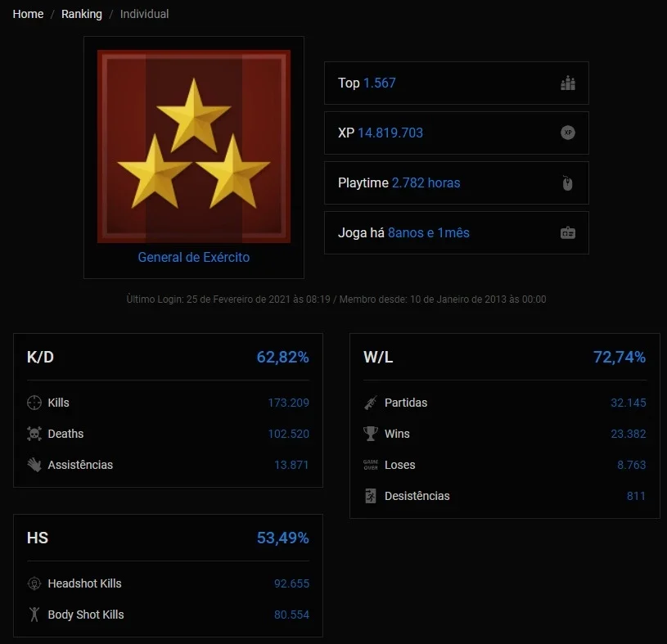Click the Desistências label
The height and width of the screenshot is (644, 667).
[x=417, y=496]
